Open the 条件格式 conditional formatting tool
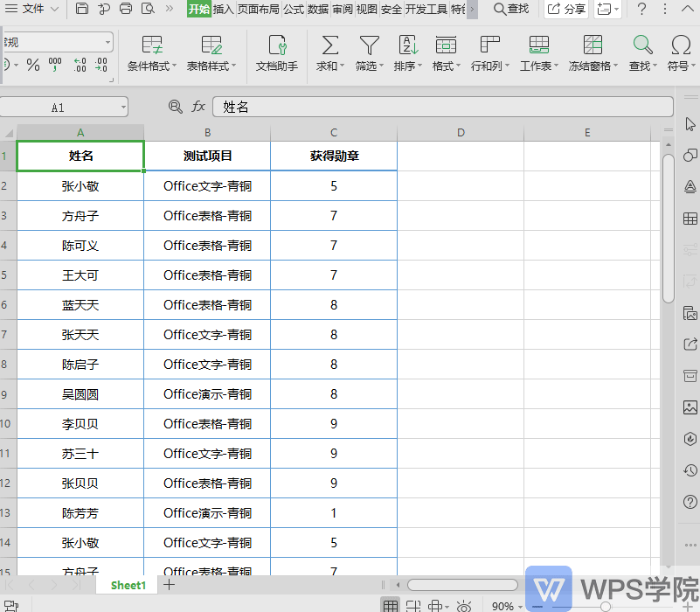Viewport: 700px width, 612px height. [152, 54]
